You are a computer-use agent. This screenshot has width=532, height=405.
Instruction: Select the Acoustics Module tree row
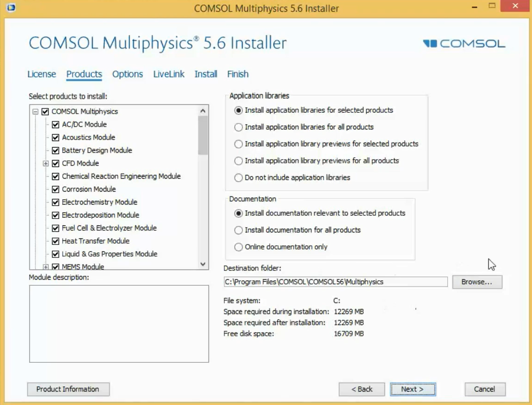coord(89,137)
